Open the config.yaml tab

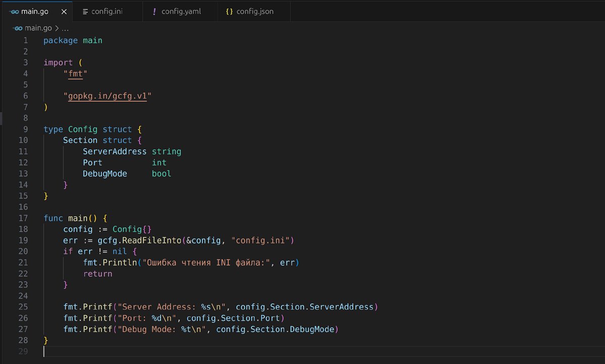(181, 11)
